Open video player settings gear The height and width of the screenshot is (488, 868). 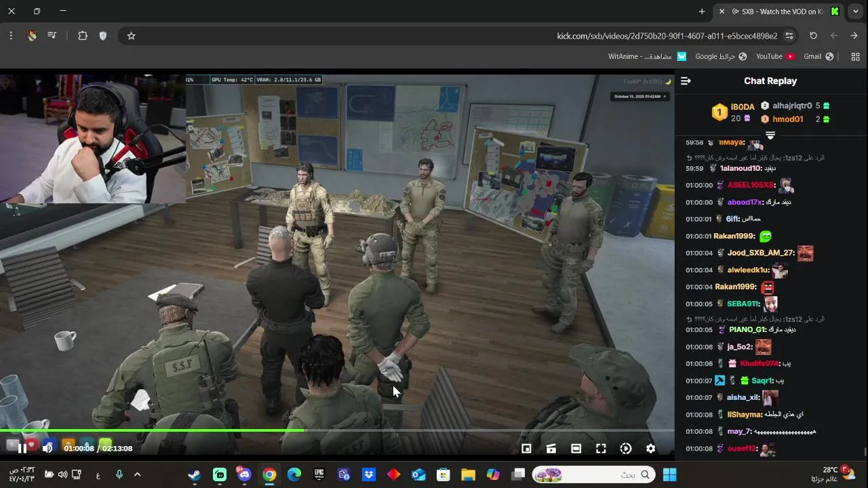tap(651, 448)
